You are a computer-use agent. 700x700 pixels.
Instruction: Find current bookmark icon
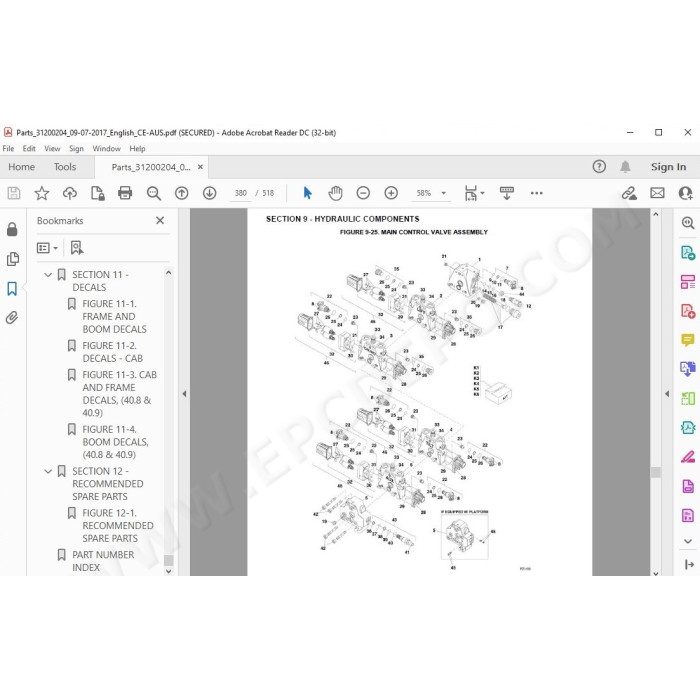tap(77, 248)
